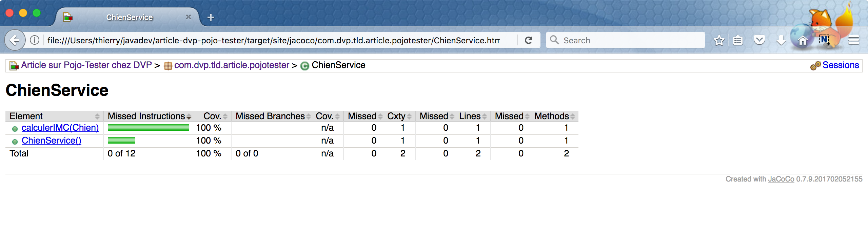Image resolution: width=868 pixels, height=235 pixels.
Task: Sort table by Element column header
Action: click(26, 116)
